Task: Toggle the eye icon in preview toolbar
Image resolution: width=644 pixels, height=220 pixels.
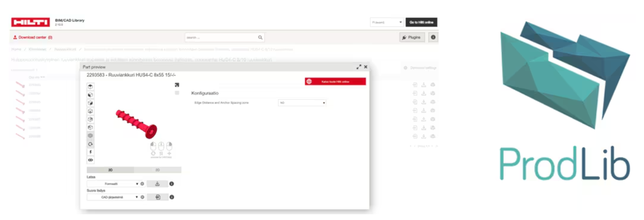Action: coord(90,160)
